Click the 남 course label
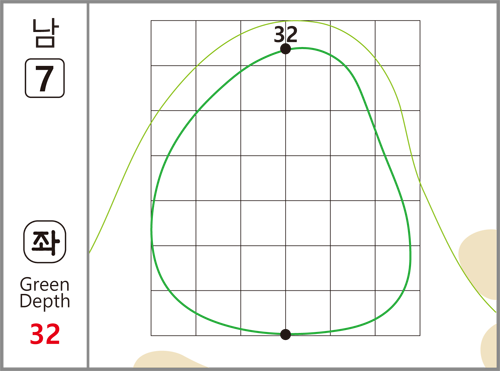Screen dimensions: 500x371 click(x=45, y=33)
